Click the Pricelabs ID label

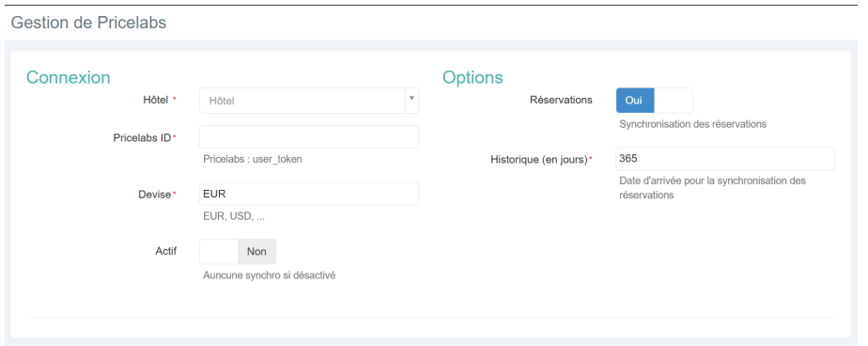142,138
